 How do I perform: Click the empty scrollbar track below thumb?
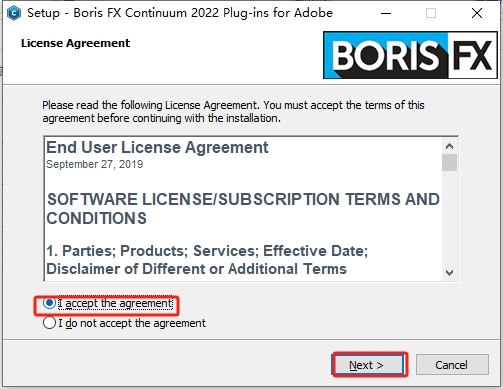449,218
